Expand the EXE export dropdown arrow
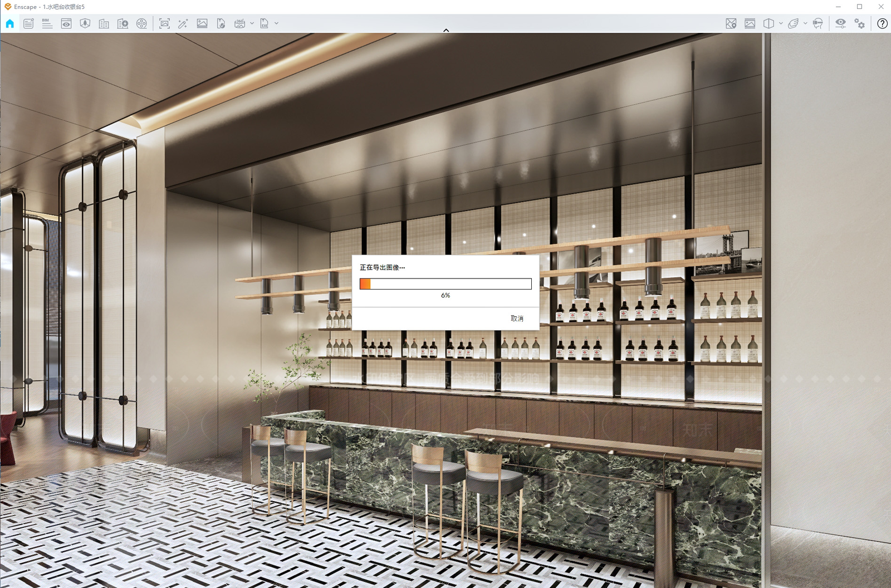The image size is (891, 588). pyautogui.click(x=276, y=23)
